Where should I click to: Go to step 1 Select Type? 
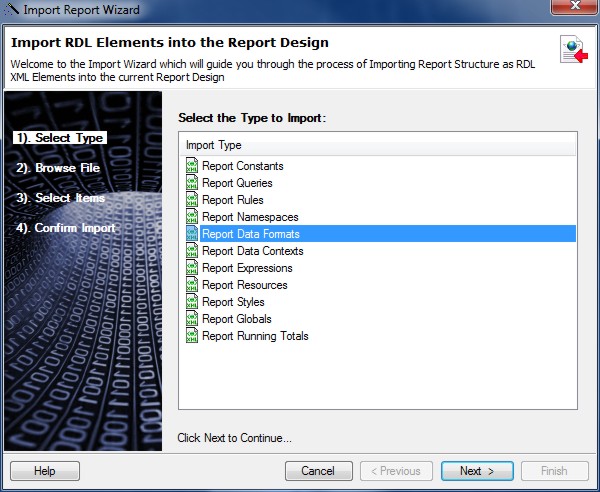(x=60, y=138)
